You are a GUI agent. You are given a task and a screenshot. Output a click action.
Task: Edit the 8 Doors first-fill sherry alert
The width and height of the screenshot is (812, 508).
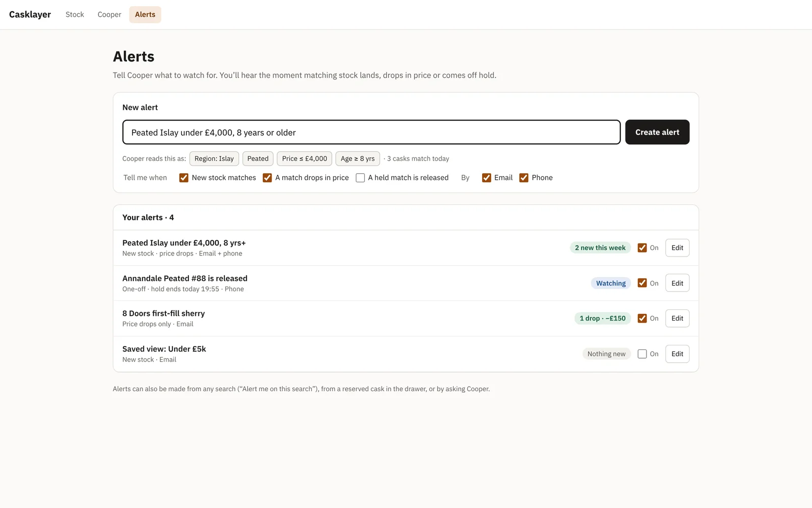coord(677,319)
